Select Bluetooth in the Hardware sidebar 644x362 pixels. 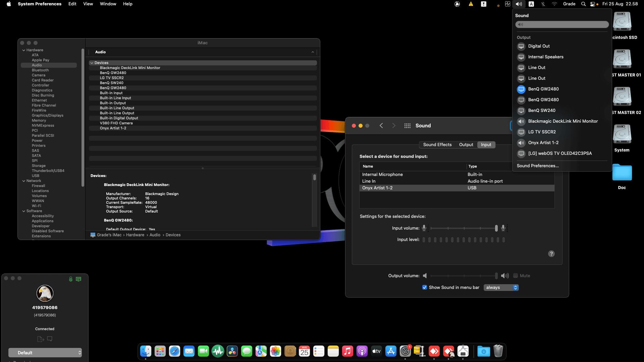pos(40,70)
